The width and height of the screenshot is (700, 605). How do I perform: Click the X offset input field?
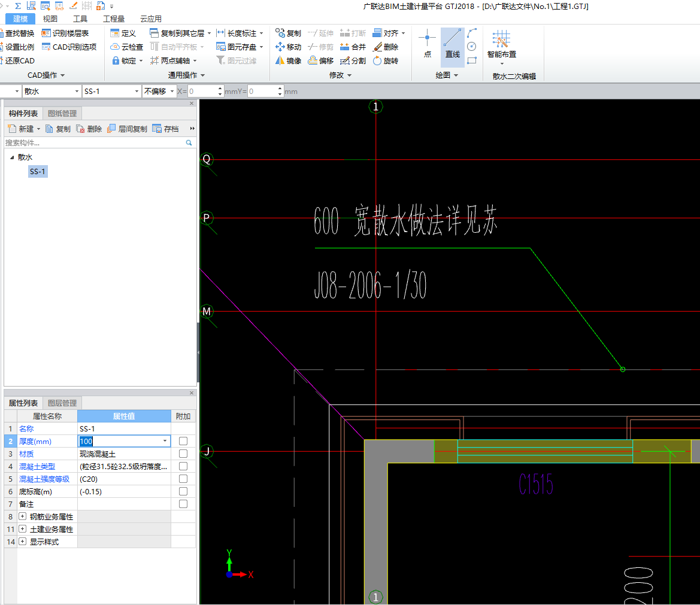(x=203, y=91)
